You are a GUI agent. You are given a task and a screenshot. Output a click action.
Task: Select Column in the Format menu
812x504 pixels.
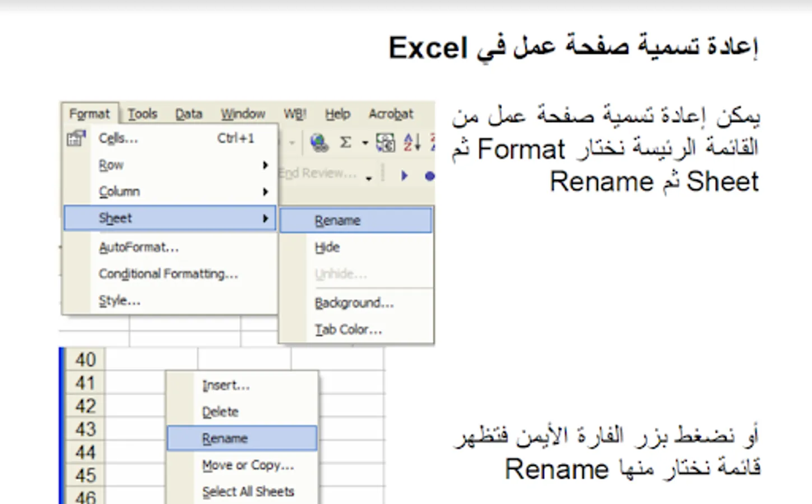pos(170,192)
